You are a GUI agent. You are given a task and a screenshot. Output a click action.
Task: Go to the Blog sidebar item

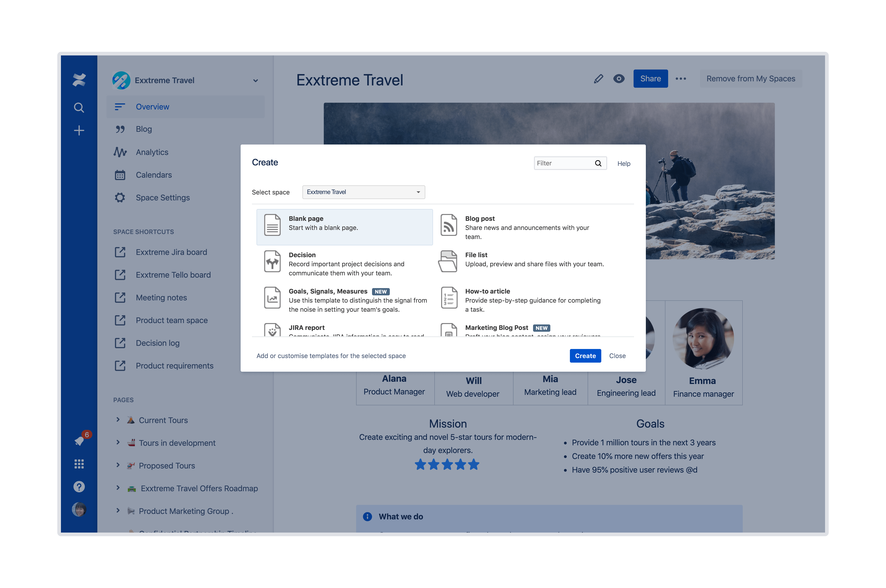tap(144, 129)
